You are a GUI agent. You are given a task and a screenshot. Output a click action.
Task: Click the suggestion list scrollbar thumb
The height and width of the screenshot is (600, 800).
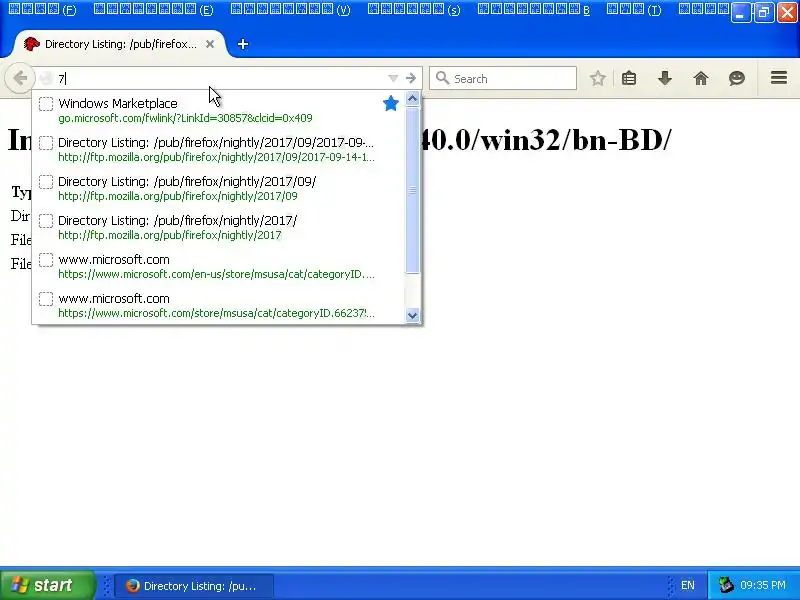click(x=412, y=190)
